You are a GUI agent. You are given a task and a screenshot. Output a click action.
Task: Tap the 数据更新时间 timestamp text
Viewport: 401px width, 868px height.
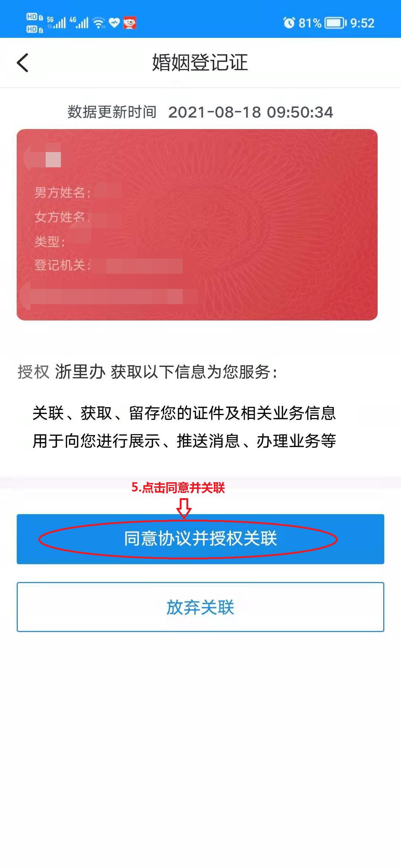coord(200,112)
